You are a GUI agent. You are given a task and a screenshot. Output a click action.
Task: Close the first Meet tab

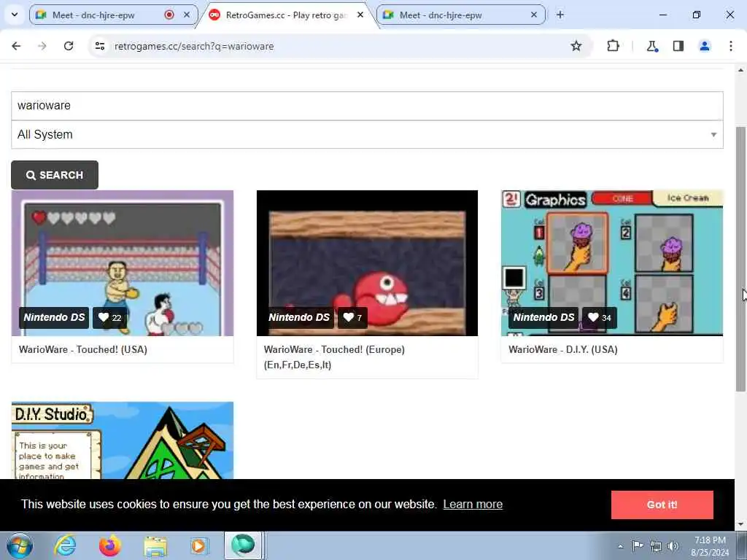(187, 15)
